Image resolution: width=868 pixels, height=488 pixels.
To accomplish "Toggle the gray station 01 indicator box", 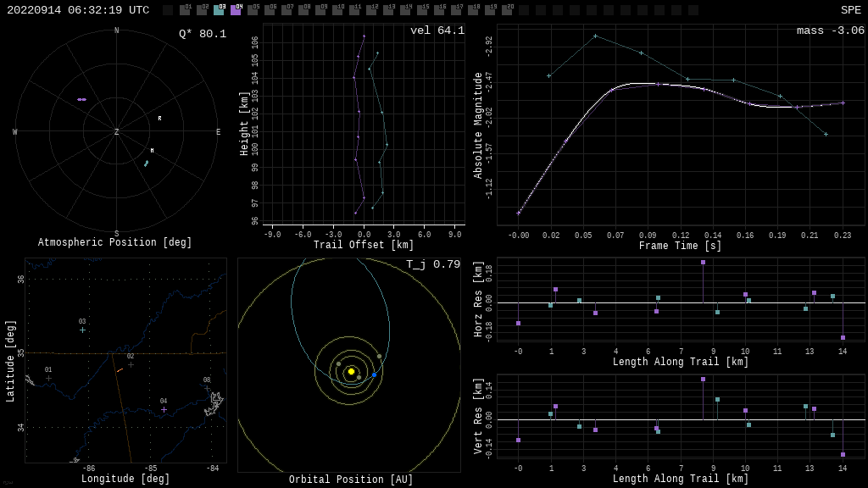I will point(185,10).
